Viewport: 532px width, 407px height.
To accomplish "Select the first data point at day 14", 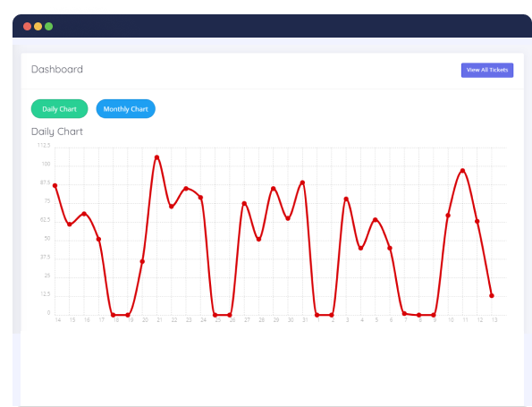I will (55, 186).
